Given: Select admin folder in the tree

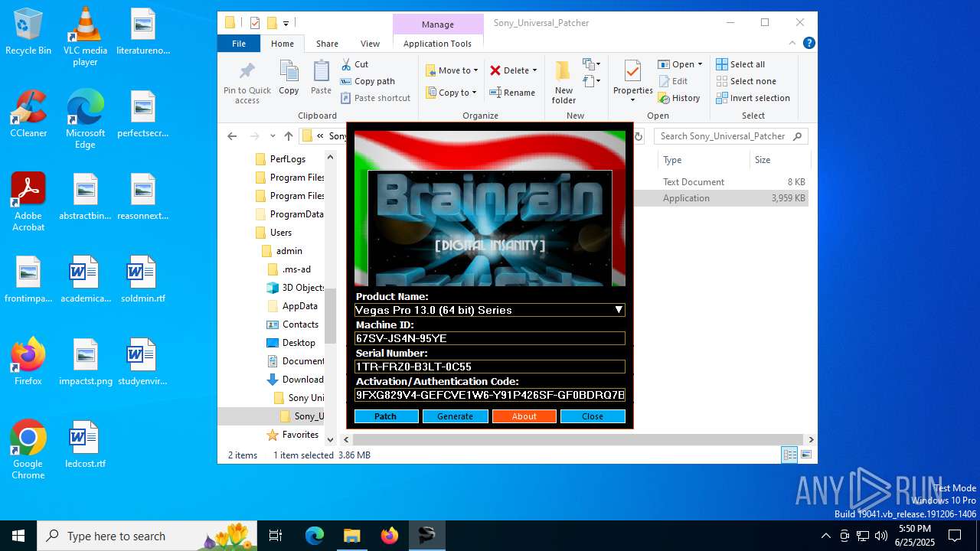Looking at the screenshot, I should [x=282, y=251].
